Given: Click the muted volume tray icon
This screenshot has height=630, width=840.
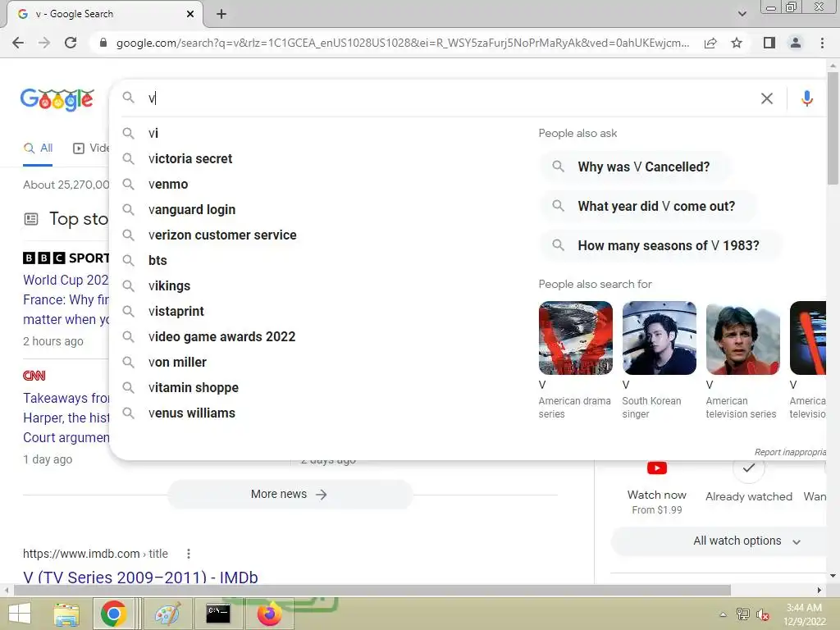Looking at the screenshot, I should click(x=762, y=614).
